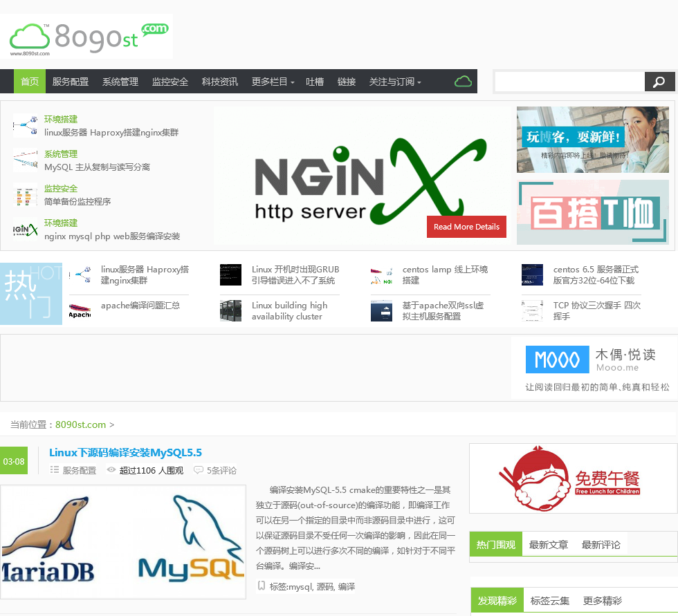Switch to the 最新文章 tab
Viewport: 678px width, 616px height.
548,544
